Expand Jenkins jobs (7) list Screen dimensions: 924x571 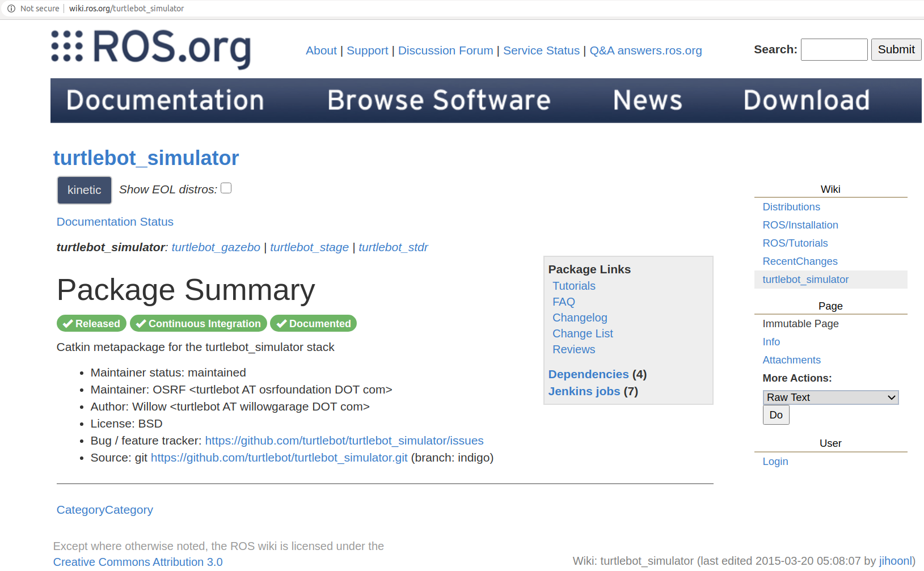click(593, 391)
